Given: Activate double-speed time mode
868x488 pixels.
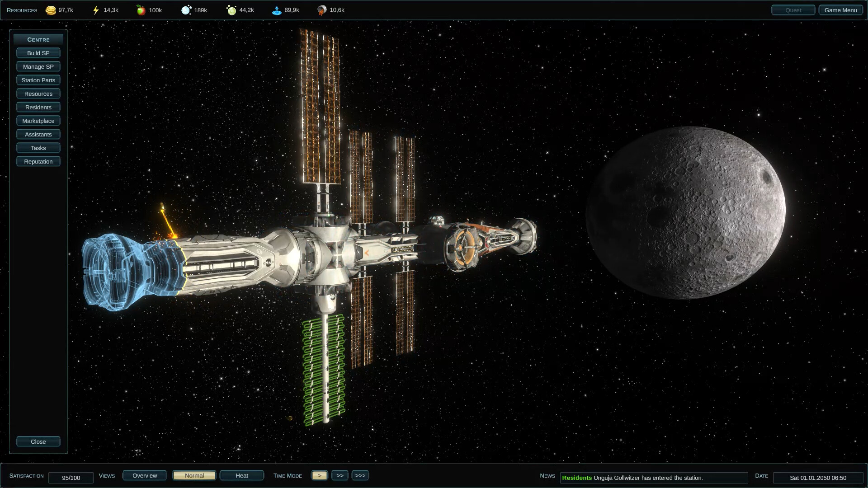Looking at the screenshot, I should coord(340,475).
